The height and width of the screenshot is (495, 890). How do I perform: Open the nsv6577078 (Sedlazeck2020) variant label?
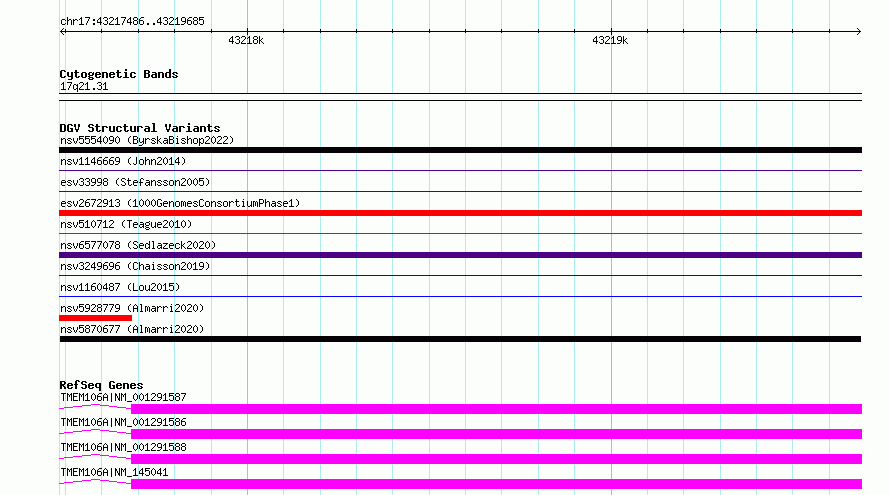138,245
